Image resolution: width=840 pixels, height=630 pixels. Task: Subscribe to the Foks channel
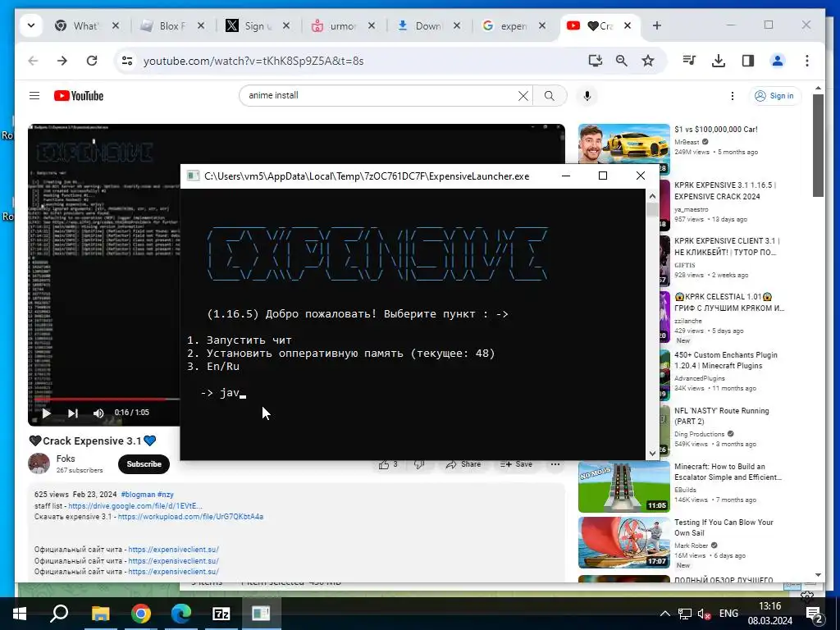tap(144, 464)
